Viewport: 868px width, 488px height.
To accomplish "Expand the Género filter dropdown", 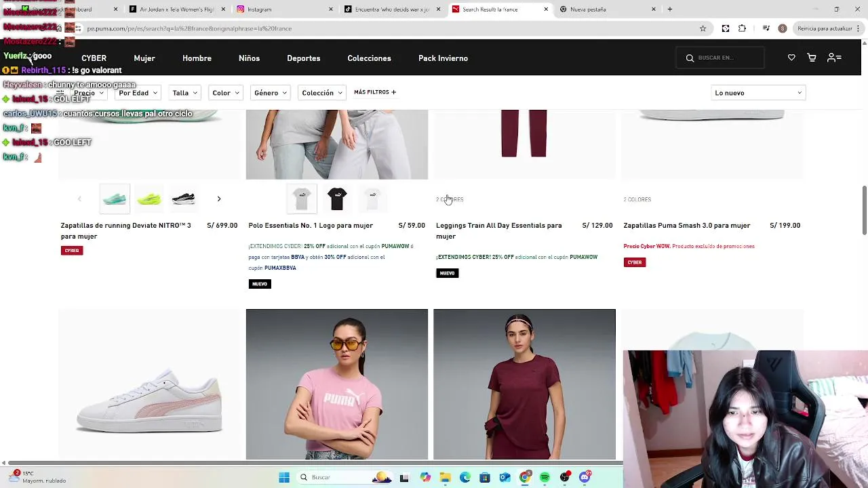I will tap(271, 93).
